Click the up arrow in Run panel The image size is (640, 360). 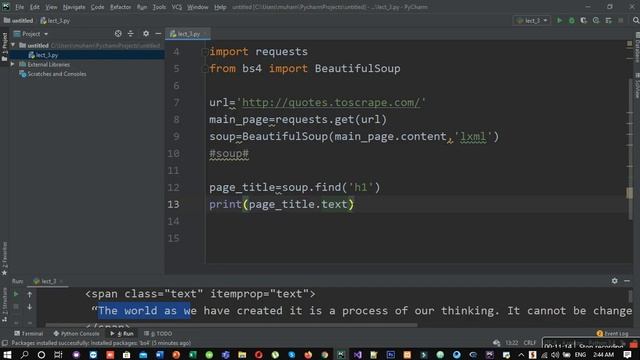pyautogui.click(x=29, y=294)
